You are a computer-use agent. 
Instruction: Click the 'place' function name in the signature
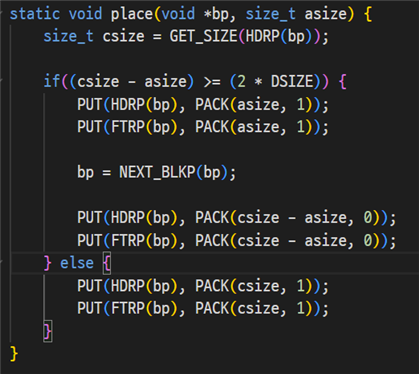[131, 15]
